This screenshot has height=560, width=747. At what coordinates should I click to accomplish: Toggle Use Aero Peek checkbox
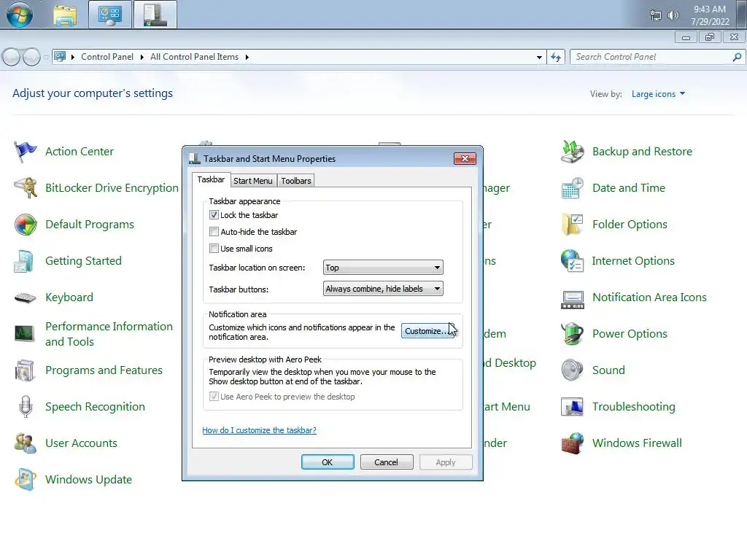pyautogui.click(x=214, y=397)
